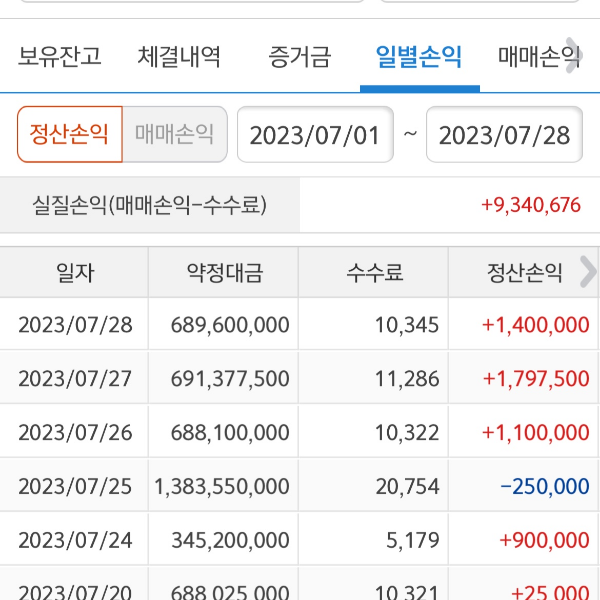Switch to the 체결내역 tab

click(179, 56)
